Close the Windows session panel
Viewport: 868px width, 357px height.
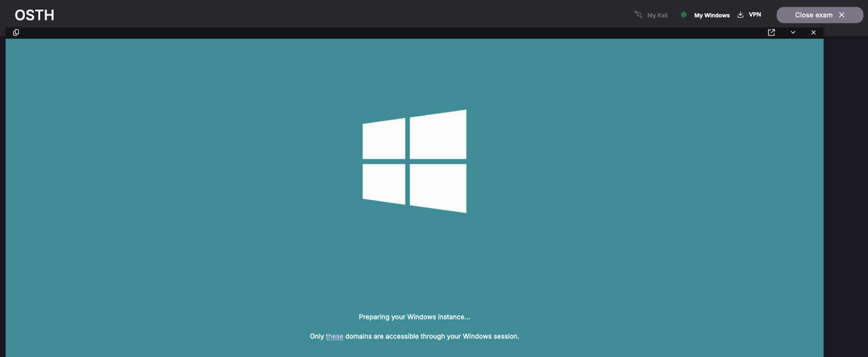pyautogui.click(x=813, y=33)
